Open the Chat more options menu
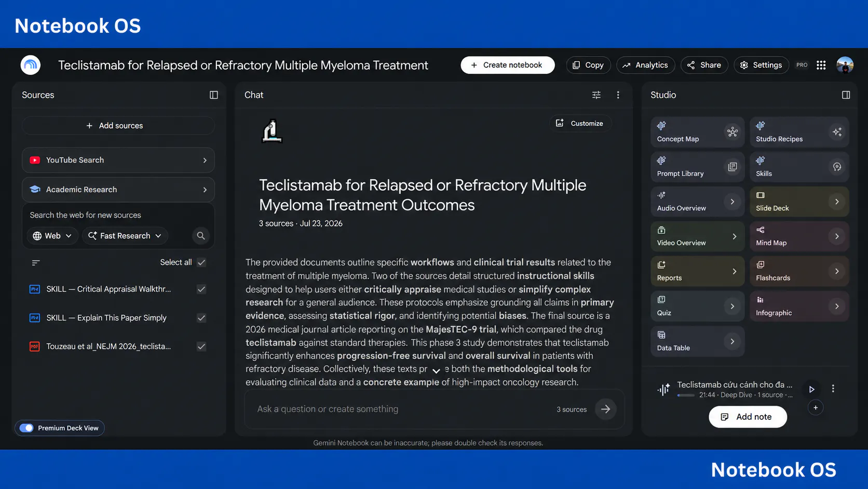Viewport: 868px width, 489px height. [x=618, y=95]
